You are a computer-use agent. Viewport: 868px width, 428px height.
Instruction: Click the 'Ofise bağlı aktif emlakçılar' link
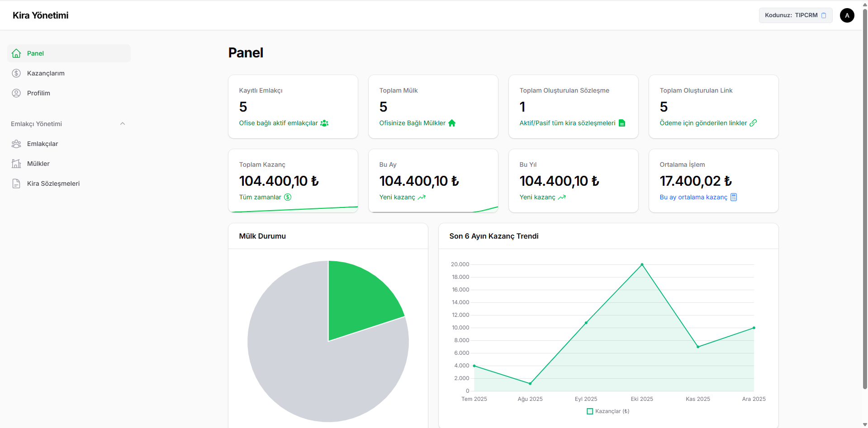coord(278,123)
